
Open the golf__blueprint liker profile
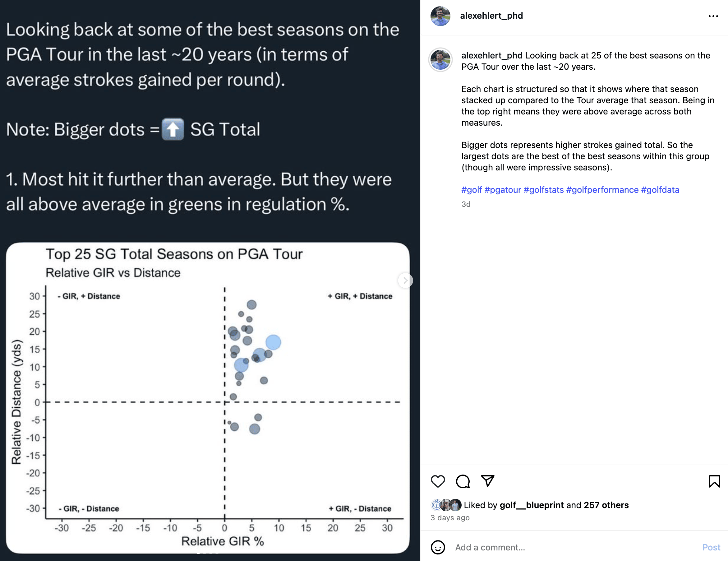532,505
